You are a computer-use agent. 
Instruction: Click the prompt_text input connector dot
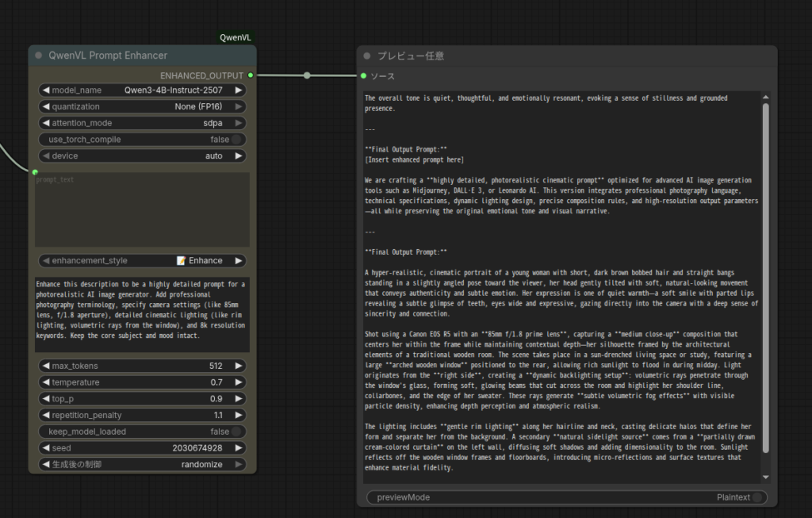coord(35,171)
